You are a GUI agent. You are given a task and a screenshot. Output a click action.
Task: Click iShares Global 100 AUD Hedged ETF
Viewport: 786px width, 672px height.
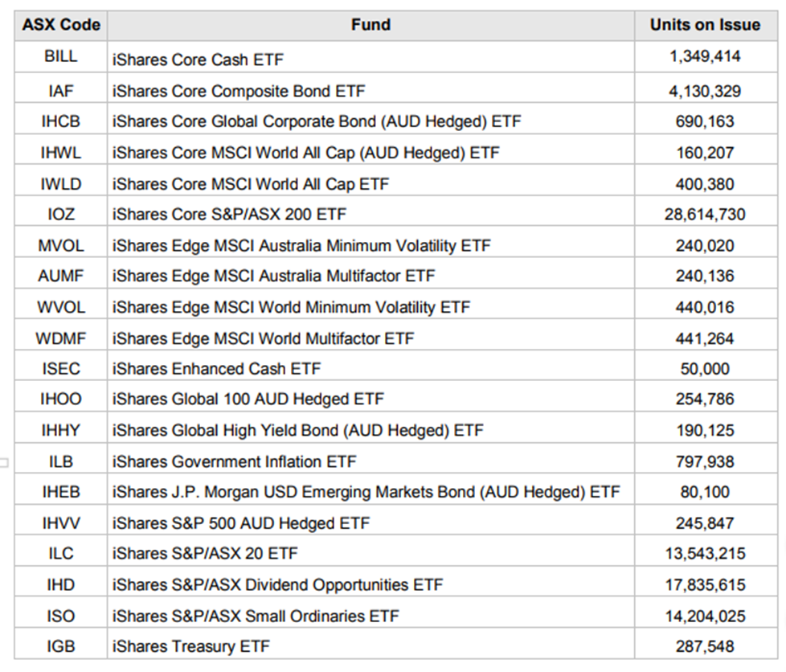tap(248, 400)
